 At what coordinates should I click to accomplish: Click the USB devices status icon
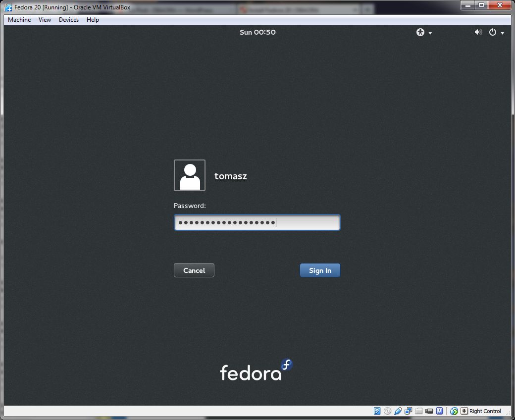tap(398, 411)
